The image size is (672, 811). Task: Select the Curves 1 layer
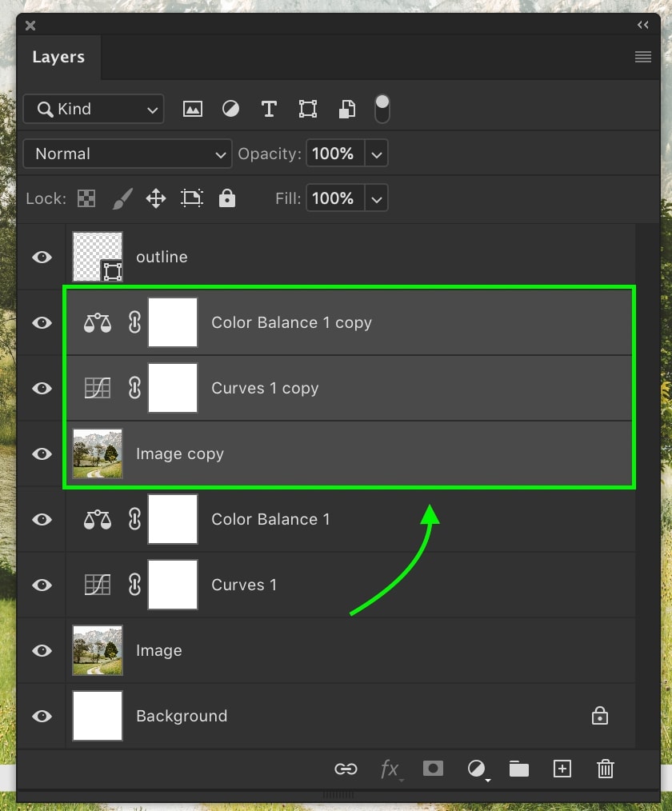point(244,585)
